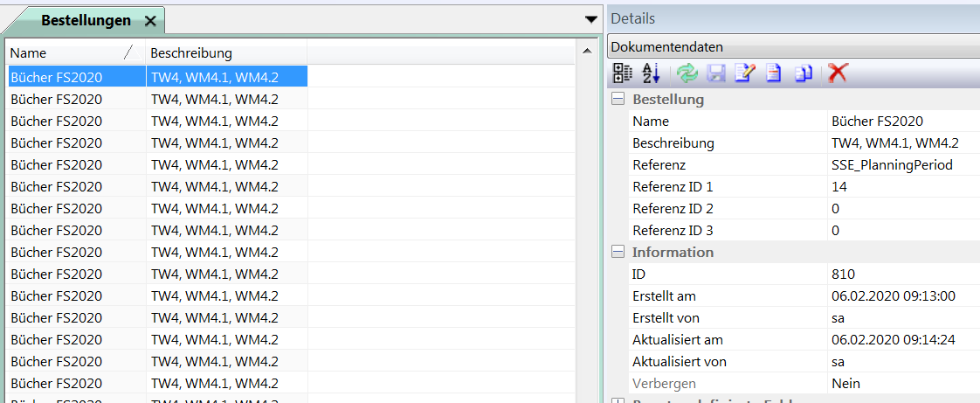The image size is (980, 403).
Task: Click the red X Delete icon
Action: pyautogui.click(x=838, y=73)
